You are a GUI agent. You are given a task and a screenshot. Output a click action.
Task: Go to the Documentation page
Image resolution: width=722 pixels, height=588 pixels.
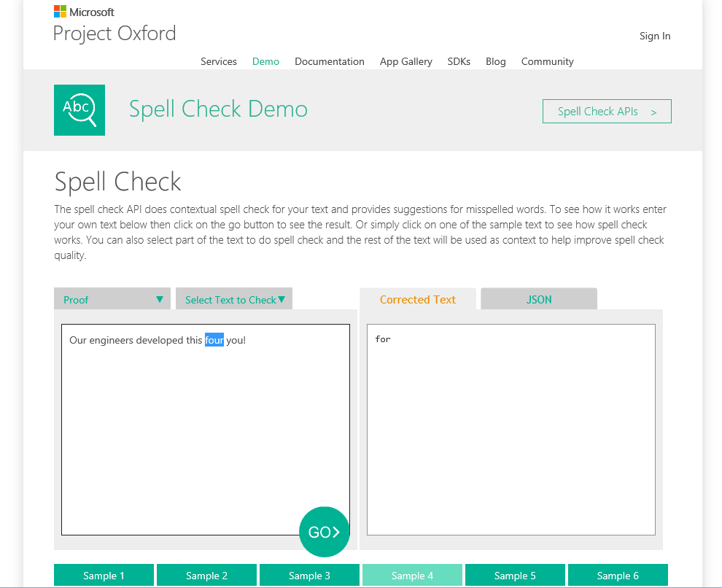click(x=329, y=61)
